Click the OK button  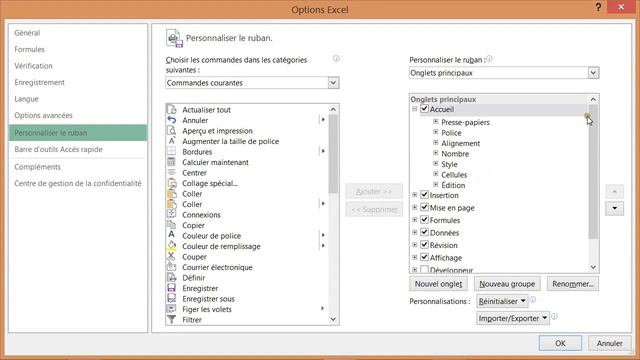(560, 343)
